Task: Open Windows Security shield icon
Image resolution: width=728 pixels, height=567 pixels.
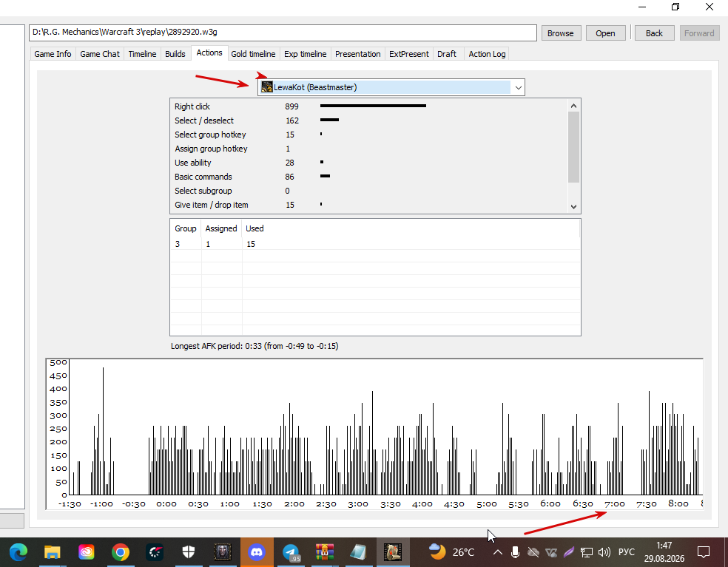Action: click(x=189, y=552)
